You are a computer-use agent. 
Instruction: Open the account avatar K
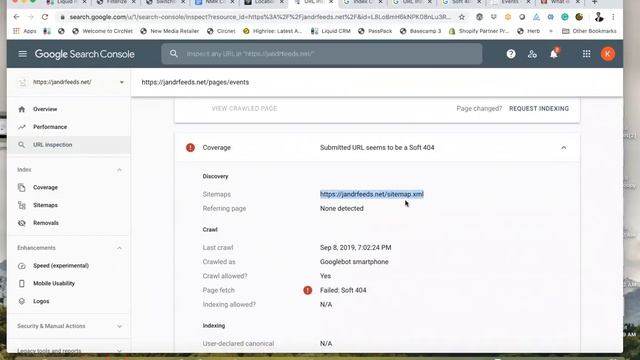[x=607, y=54]
